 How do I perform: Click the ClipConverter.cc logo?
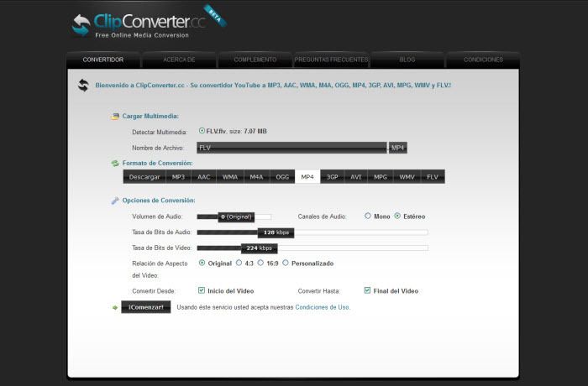(x=148, y=22)
